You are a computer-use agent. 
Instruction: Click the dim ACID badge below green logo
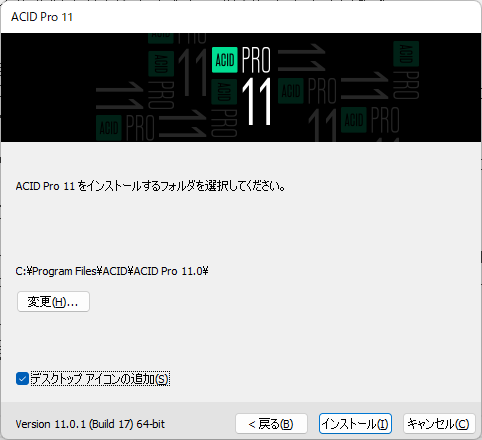[x=224, y=92]
